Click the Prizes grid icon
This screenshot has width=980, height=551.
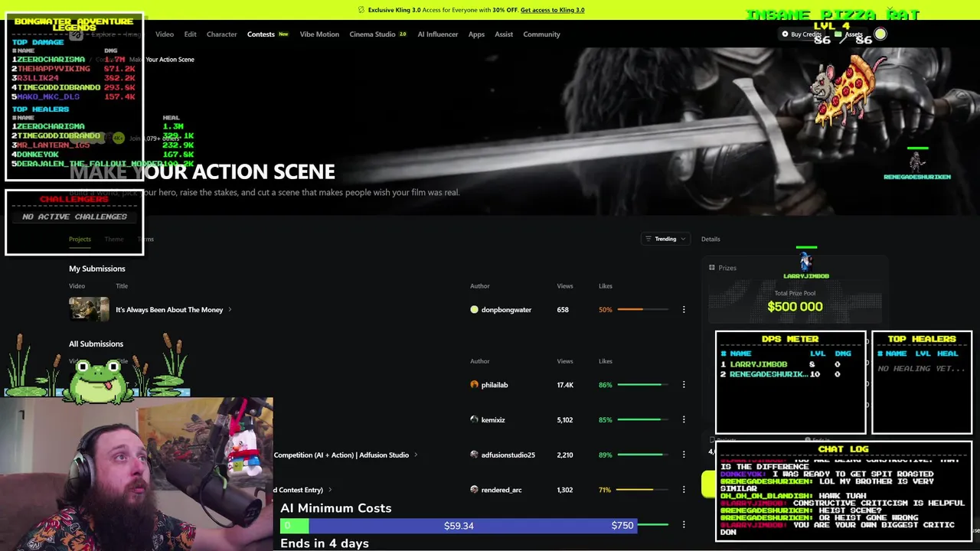tap(712, 268)
